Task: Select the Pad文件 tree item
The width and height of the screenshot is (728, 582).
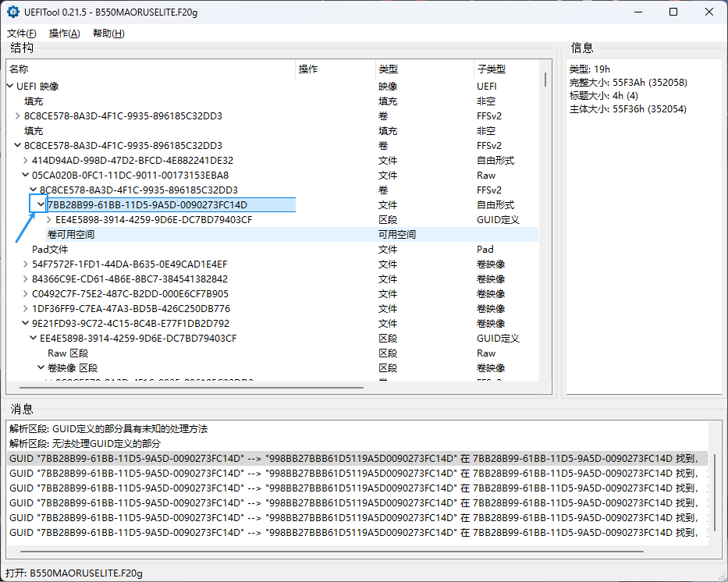Action: click(50, 250)
